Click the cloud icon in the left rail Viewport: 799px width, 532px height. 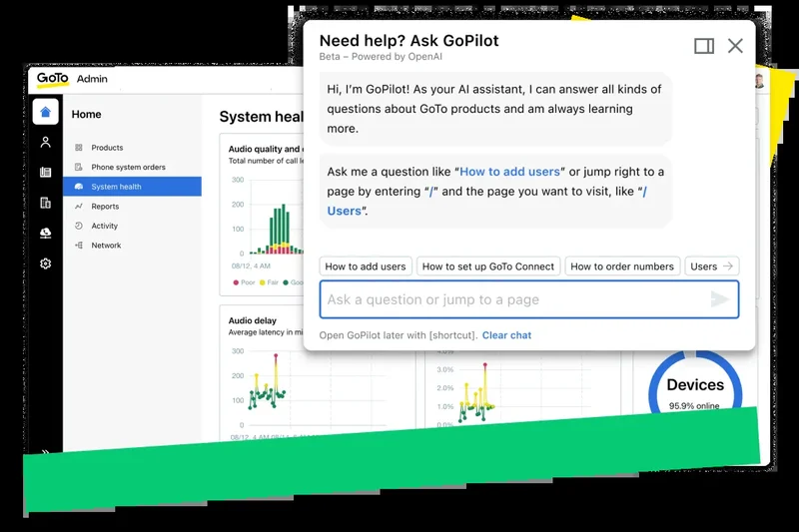[45, 233]
